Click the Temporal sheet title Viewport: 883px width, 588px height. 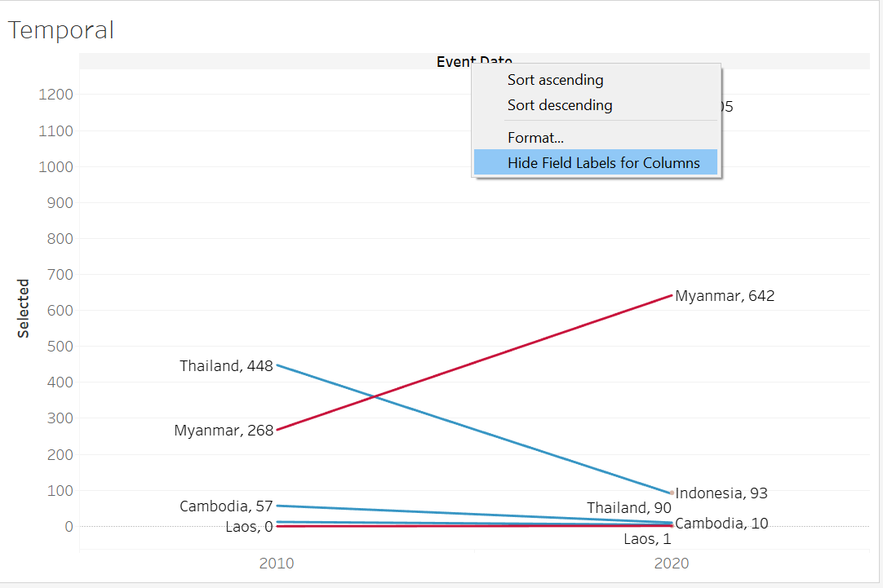[x=61, y=30]
